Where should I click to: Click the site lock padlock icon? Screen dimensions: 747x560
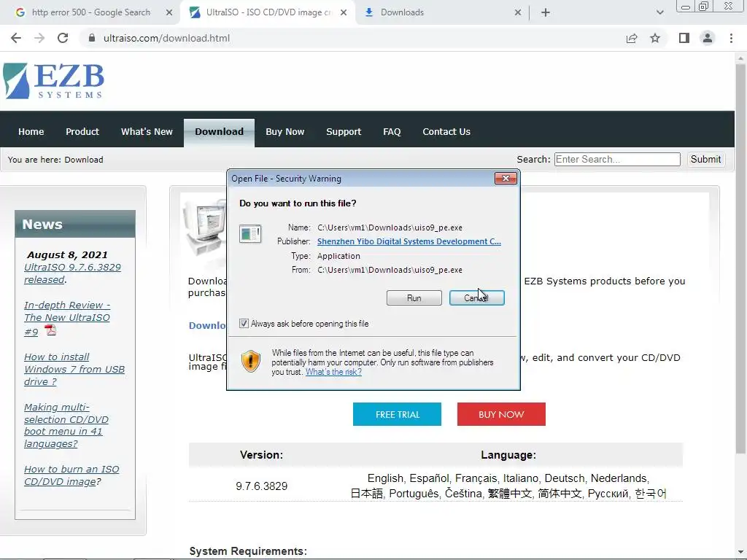(x=92, y=38)
